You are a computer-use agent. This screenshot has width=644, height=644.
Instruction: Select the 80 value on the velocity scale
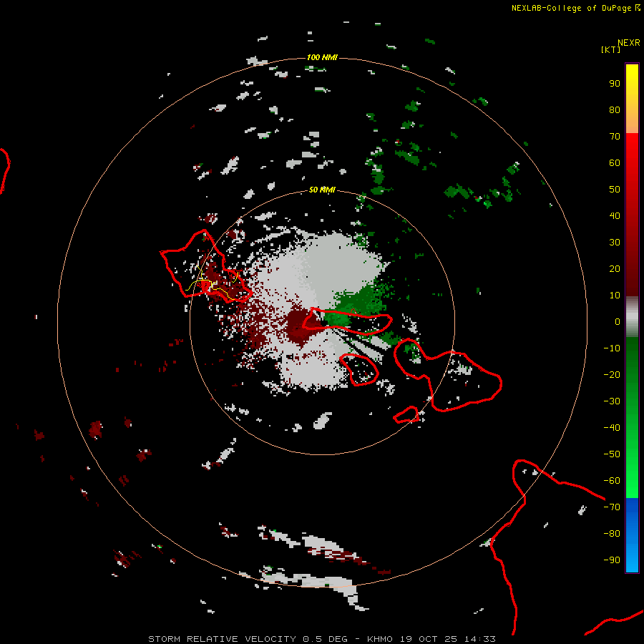(x=615, y=110)
